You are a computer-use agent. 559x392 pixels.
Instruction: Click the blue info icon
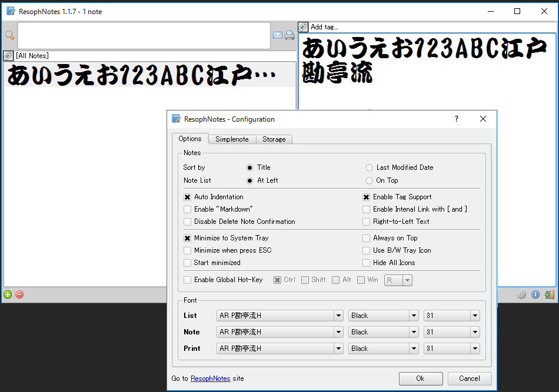(x=535, y=294)
